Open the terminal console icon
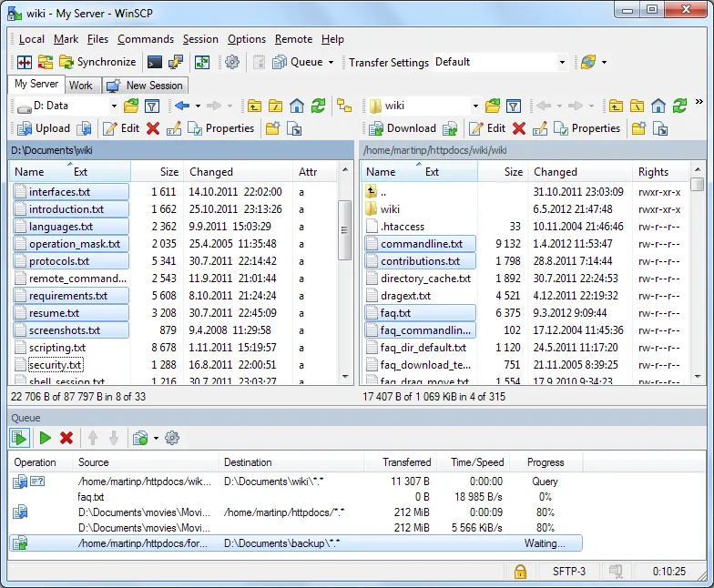714x588 pixels. click(x=155, y=62)
